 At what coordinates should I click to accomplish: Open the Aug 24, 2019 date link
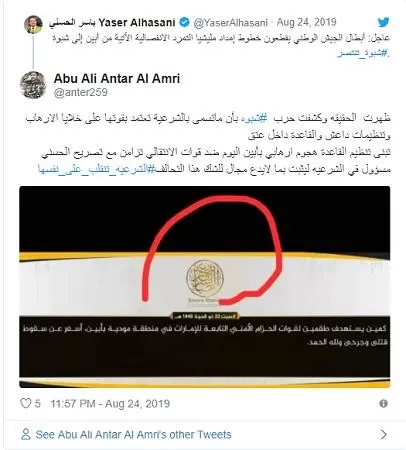point(306,23)
